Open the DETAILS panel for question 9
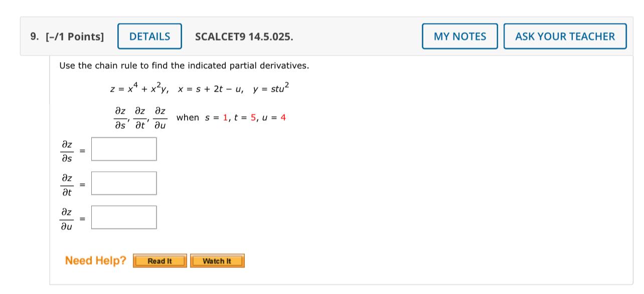This screenshot has height=294, width=644. pos(149,36)
